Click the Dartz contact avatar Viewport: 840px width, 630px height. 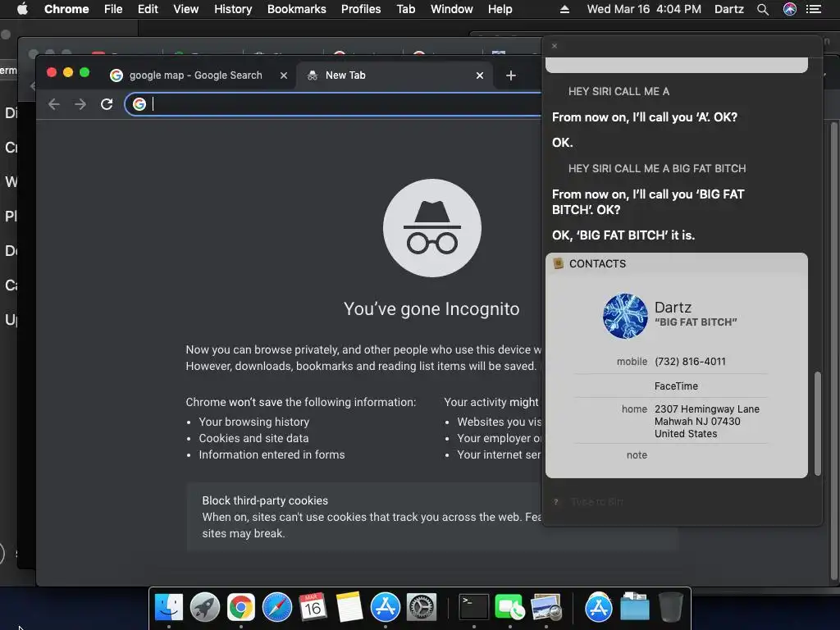625,316
